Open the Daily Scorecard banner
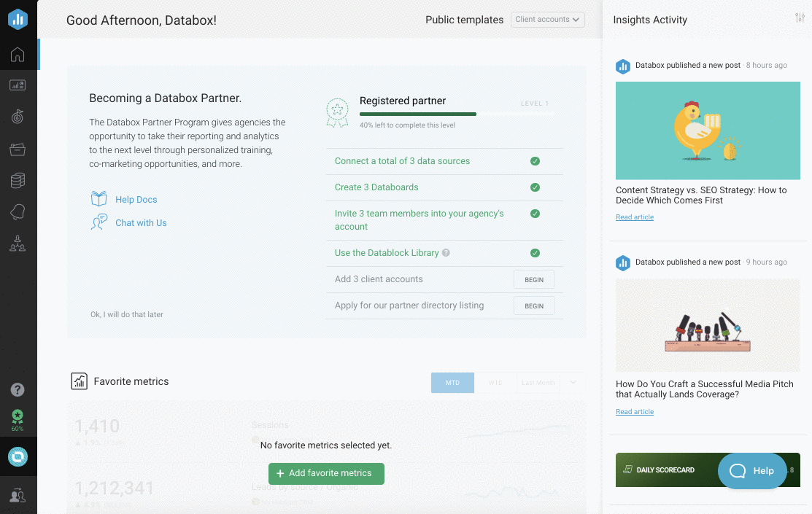The image size is (812, 514). point(708,470)
